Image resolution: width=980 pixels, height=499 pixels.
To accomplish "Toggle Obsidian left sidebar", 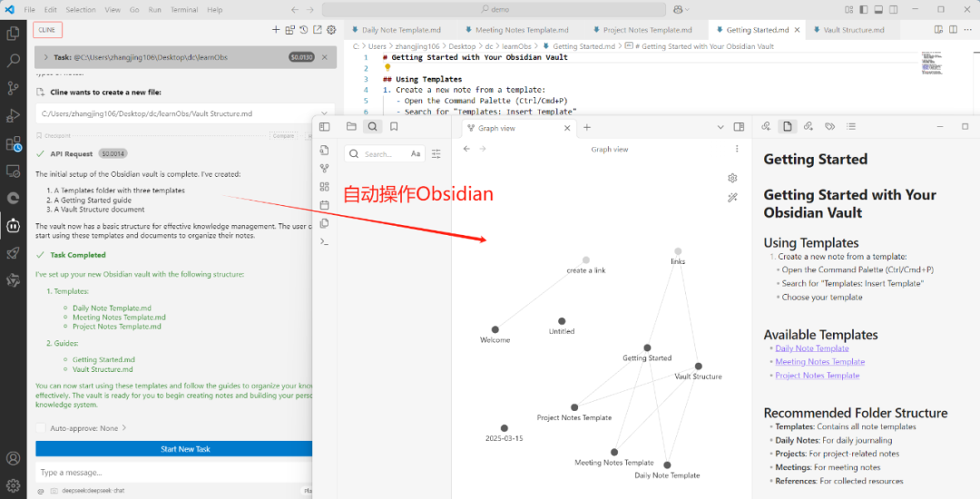I will 324,127.
